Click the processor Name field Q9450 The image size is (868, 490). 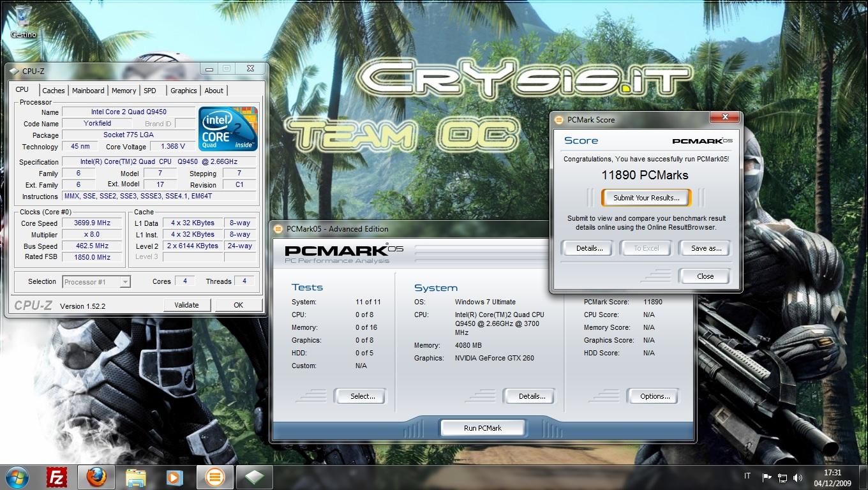[128, 112]
